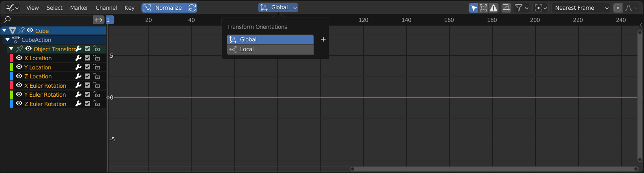Image resolution: width=644 pixels, height=173 pixels.
Task: Open X Location modifiers wrench icon
Action: pyautogui.click(x=79, y=58)
